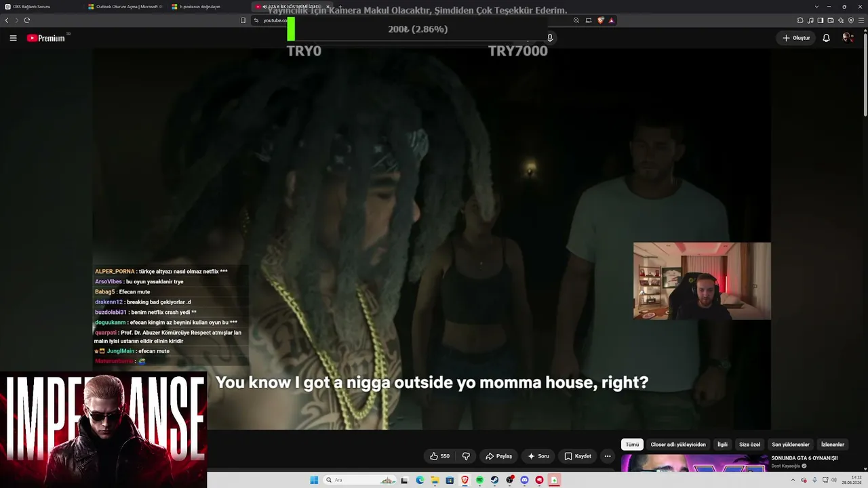Viewport: 868px width, 488px height.
Task: Go back in the browser
Action: click(x=7, y=20)
